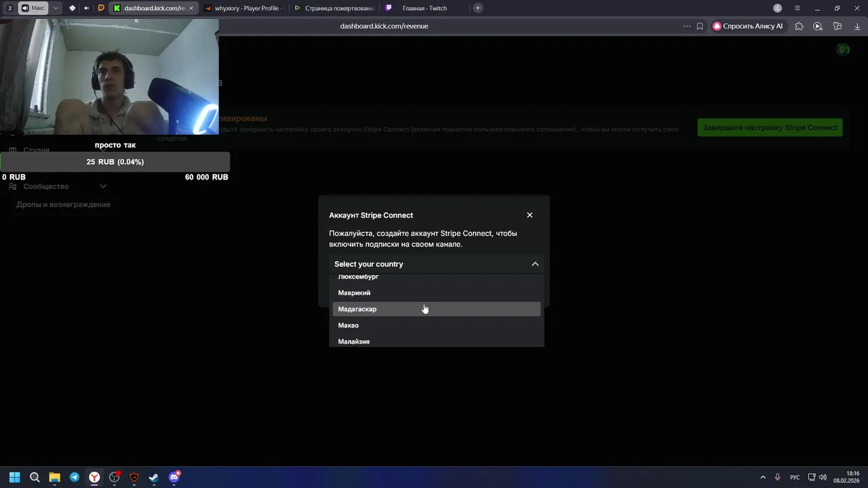Choose Мадагаскар from the country list
Viewport: 868px width, 488px height.
437,309
